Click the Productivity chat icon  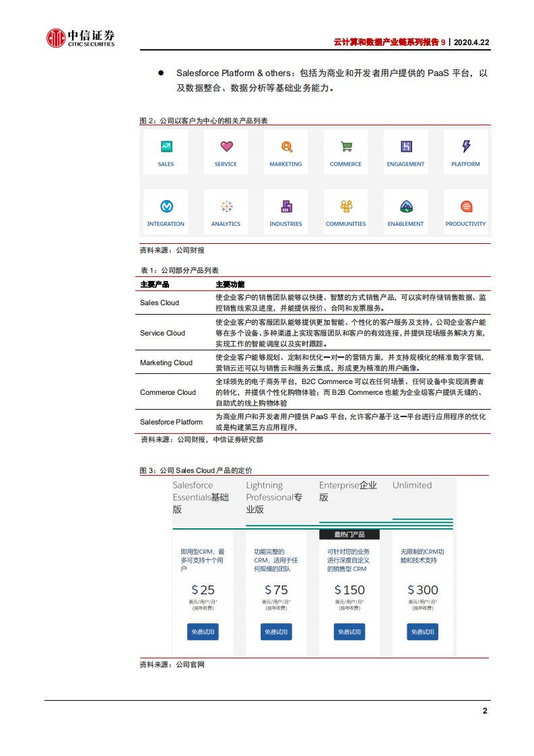pyautogui.click(x=466, y=206)
